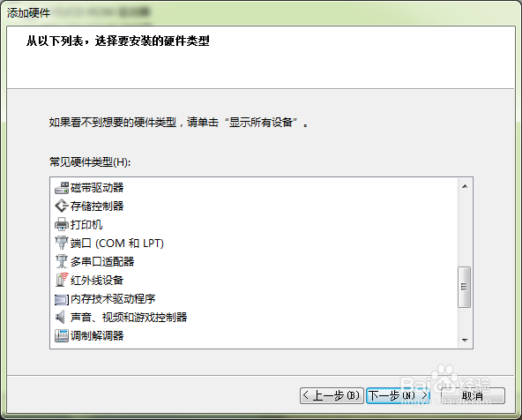Image resolution: width=522 pixels, height=420 pixels.
Task: Select 端口 (COM 和 LPT) entry
Action: click(x=117, y=244)
